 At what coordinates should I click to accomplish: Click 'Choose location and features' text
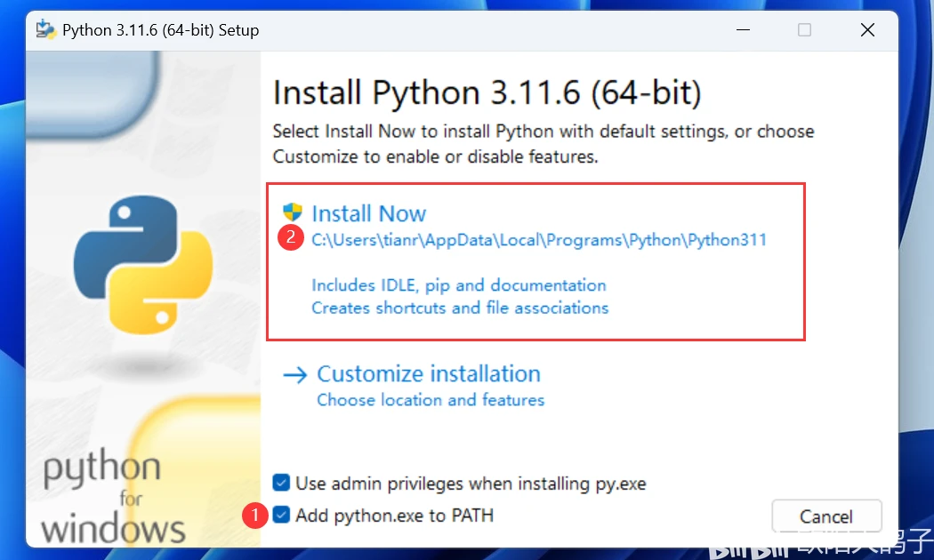431,399
